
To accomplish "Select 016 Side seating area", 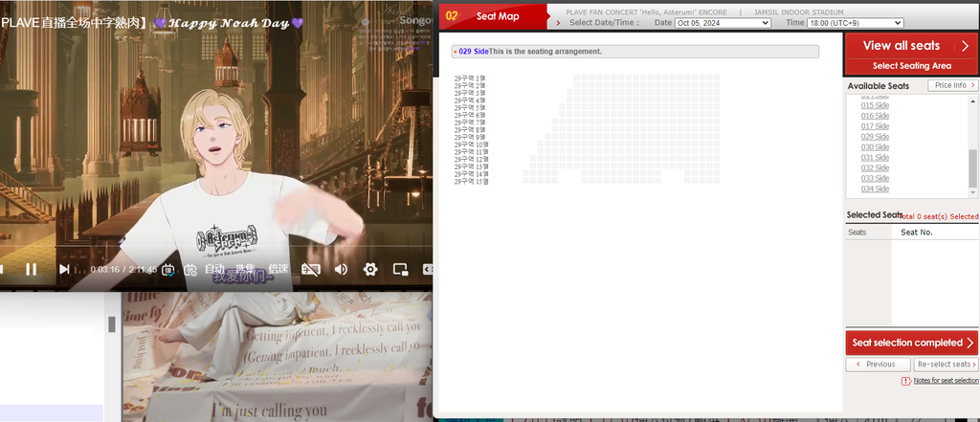I will (x=875, y=116).
